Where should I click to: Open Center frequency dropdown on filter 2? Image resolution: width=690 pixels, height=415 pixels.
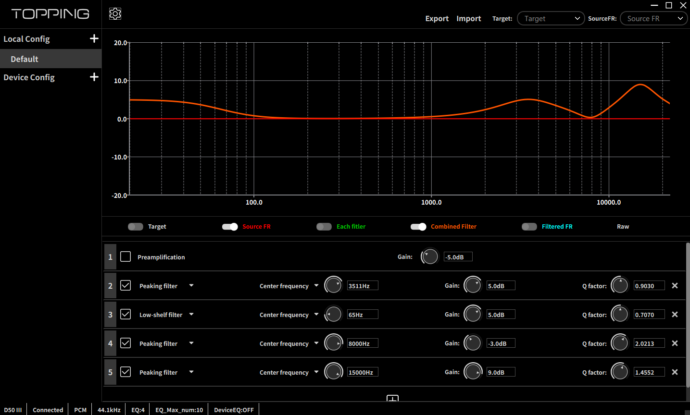click(316, 286)
